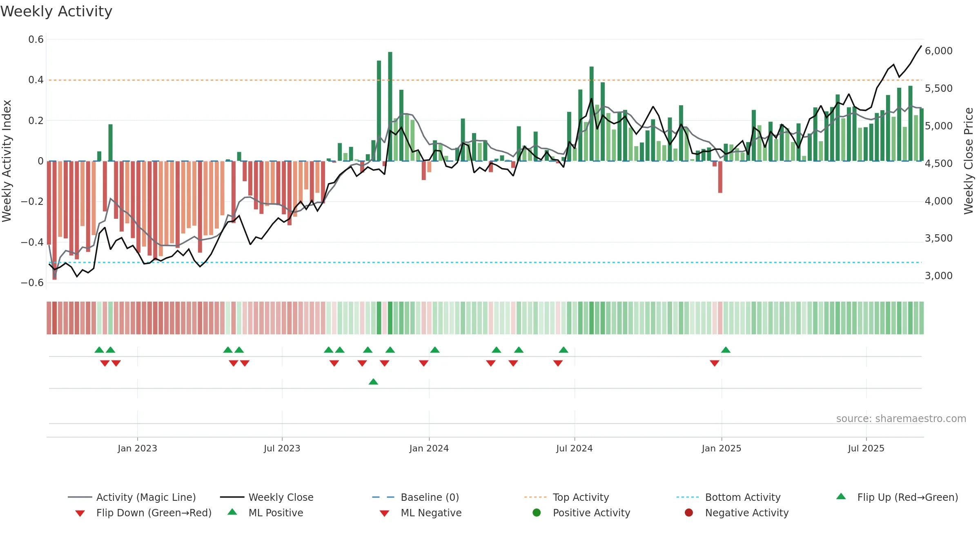This screenshot has height=551, width=980.
Task: Click the Jul 2024 x-axis label
Action: point(574,448)
